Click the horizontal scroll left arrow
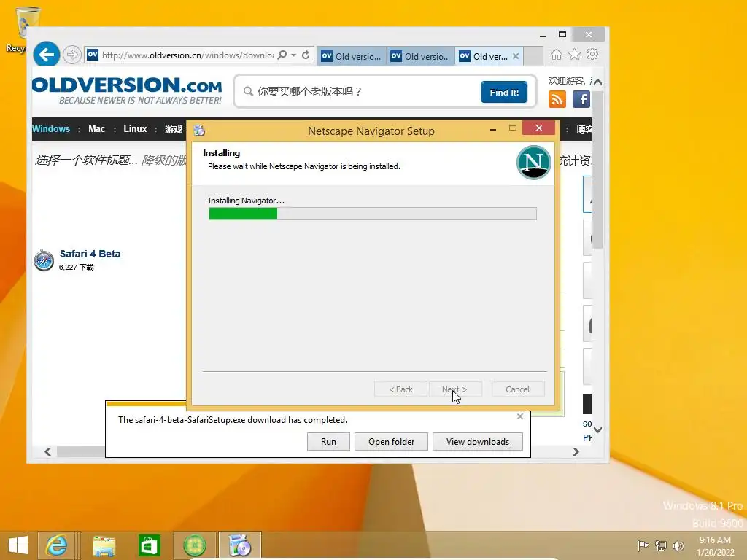The image size is (747, 560). [x=47, y=451]
